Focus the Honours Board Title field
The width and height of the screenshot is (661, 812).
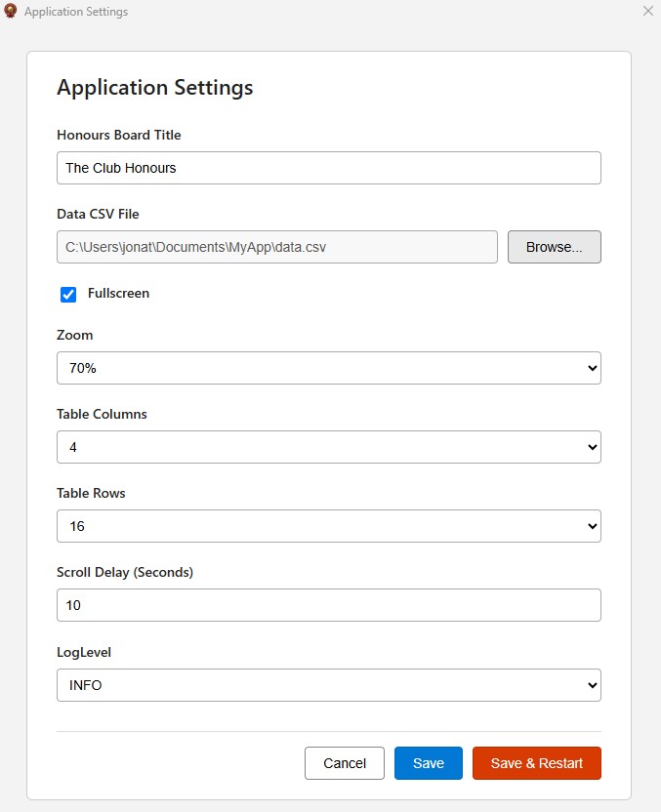tap(329, 168)
